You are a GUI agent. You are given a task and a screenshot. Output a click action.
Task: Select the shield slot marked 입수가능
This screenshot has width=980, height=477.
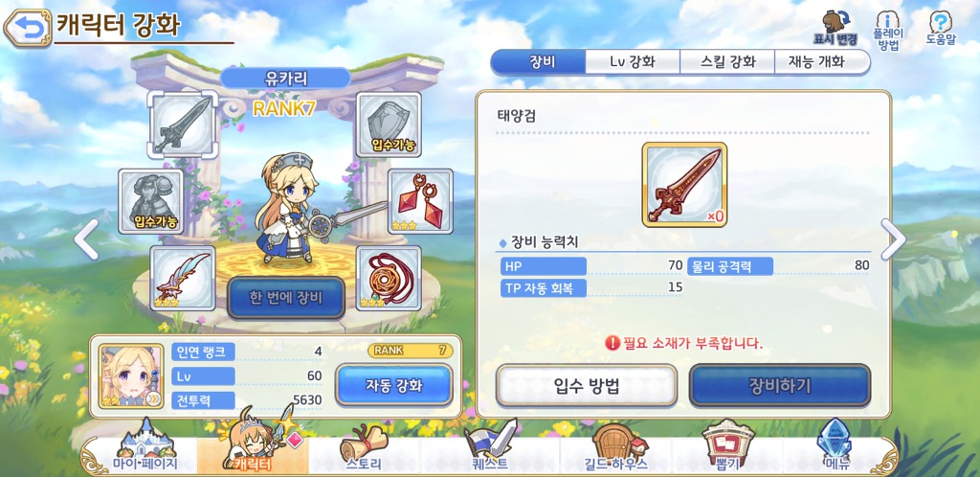[x=389, y=125]
